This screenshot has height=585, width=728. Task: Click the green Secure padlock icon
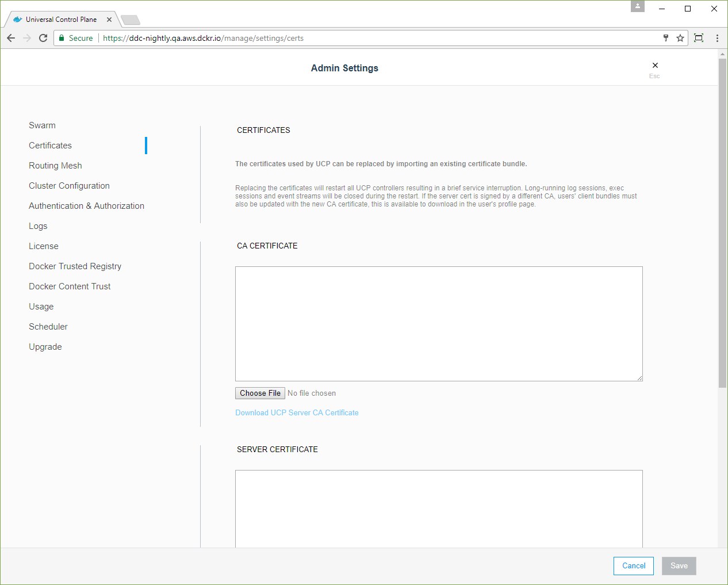tap(62, 38)
